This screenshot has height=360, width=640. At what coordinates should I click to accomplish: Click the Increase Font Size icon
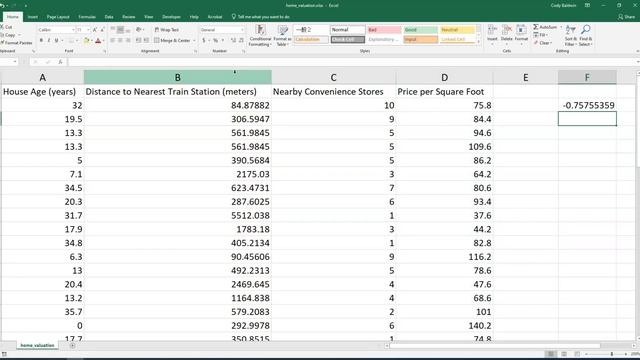pyautogui.click(x=95, y=30)
